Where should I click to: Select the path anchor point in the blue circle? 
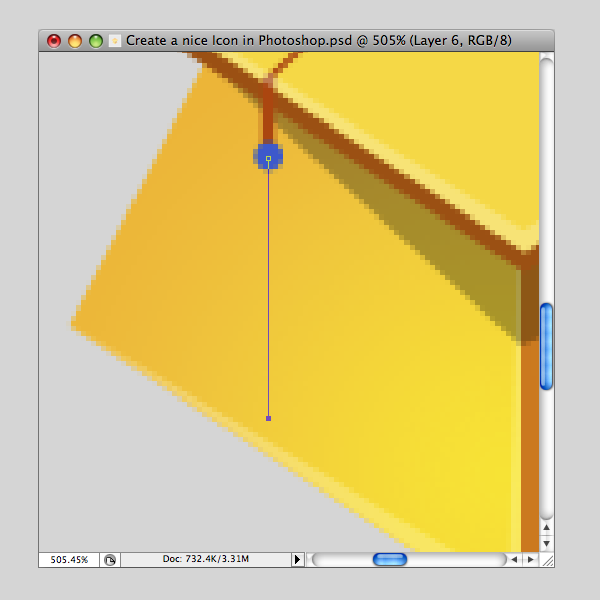pos(268,158)
